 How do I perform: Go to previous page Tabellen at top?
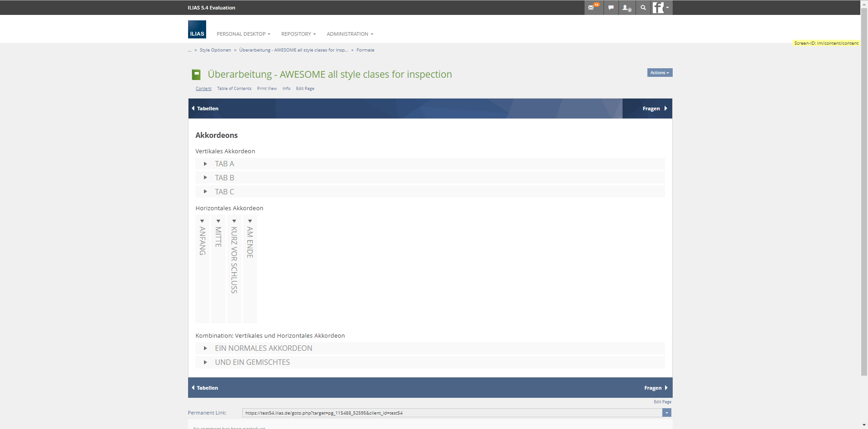(205, 108)
